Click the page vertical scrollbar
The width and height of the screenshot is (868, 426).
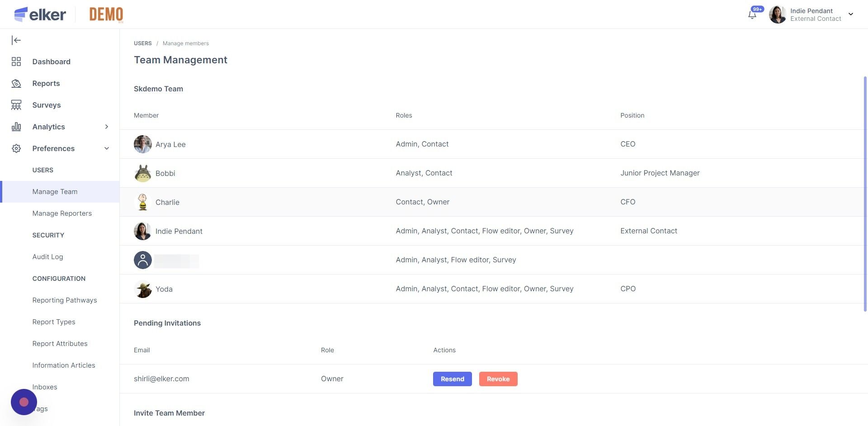click(865, 194)
